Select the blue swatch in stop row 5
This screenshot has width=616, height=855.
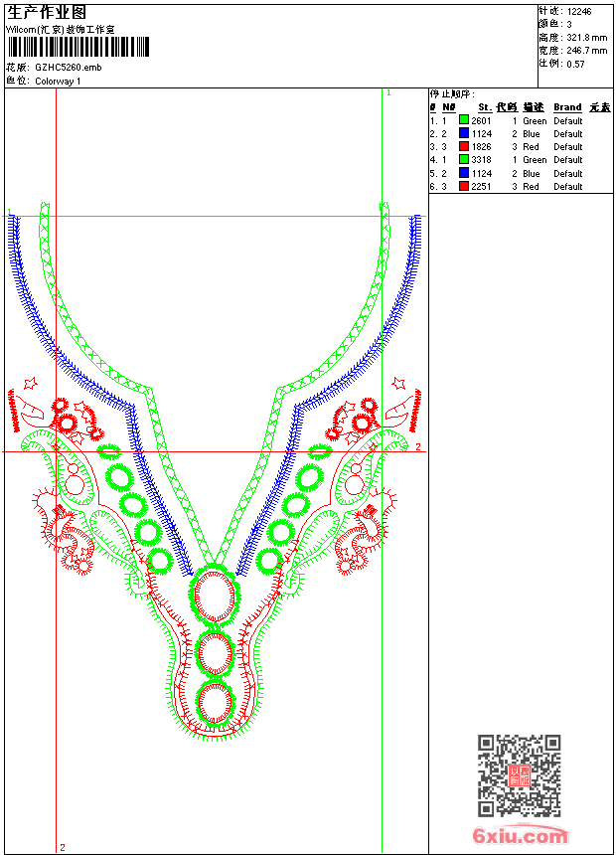pyautogui.click(x=464, y=172)
